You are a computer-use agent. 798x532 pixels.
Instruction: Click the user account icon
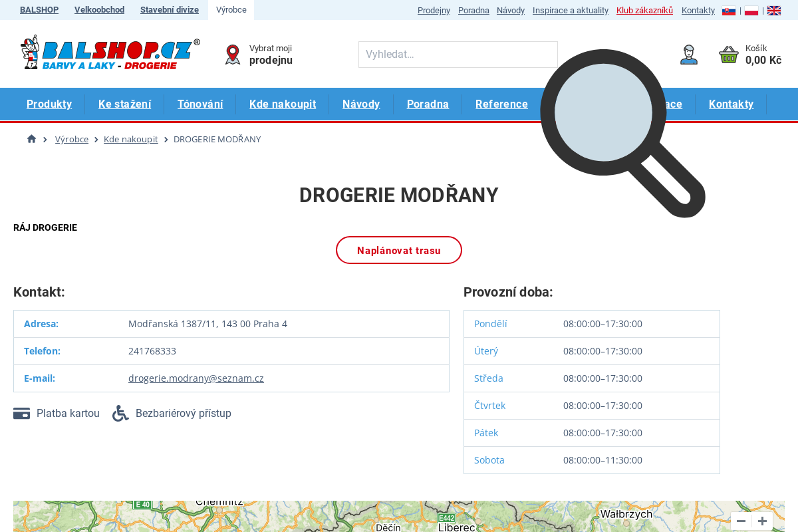pos(689,55)
